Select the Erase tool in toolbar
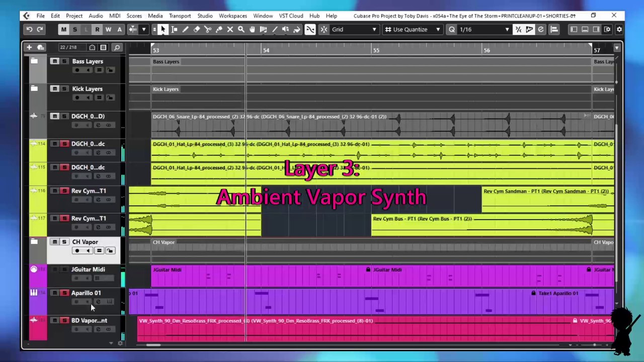This screenshot has height=362, width=644. [x=197, y=30]
